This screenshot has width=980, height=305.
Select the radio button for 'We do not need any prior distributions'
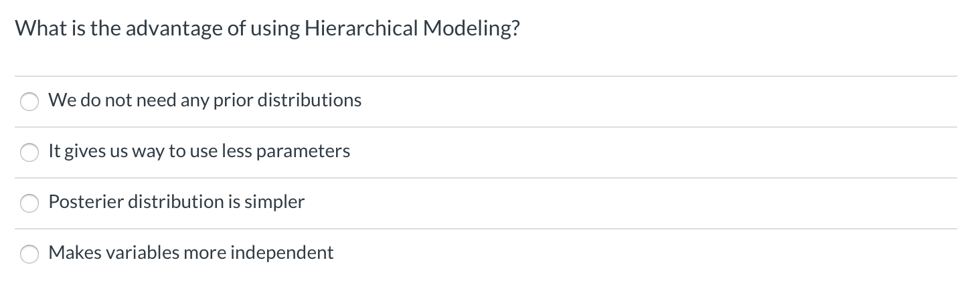(x=29, y=102)
